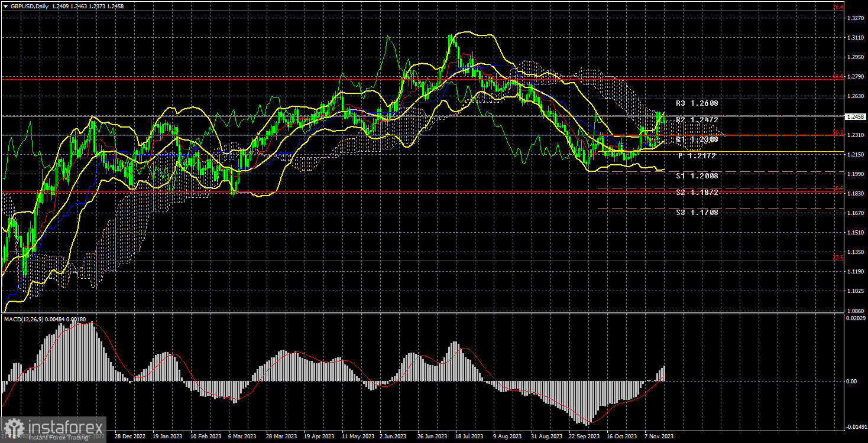This screenshot has height=443, width=868.
Task: Click the 61.8 Fibonacci level label
Action: [x=838, y=76]
